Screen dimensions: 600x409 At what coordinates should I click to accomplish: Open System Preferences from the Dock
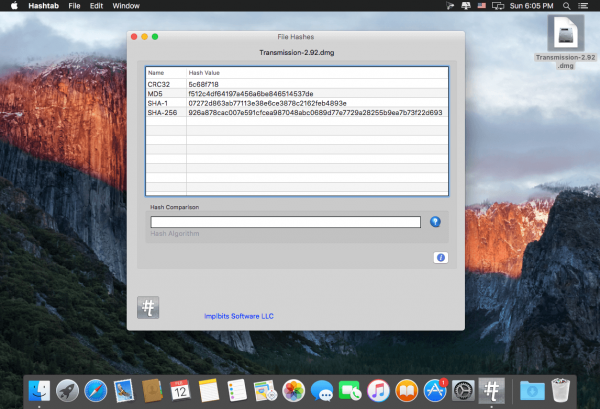point(463,391)
